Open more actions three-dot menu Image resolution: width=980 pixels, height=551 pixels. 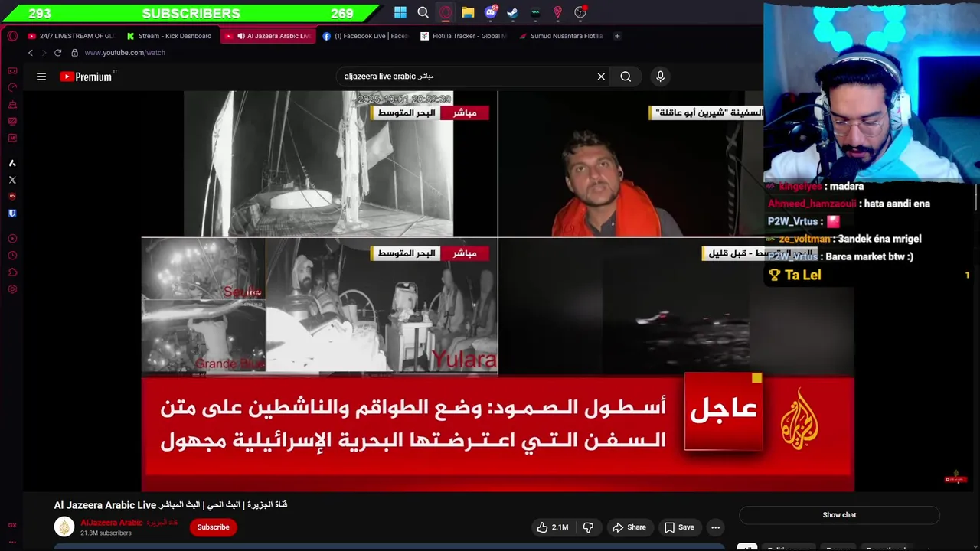pyautogui.click(x=715, y=527)
